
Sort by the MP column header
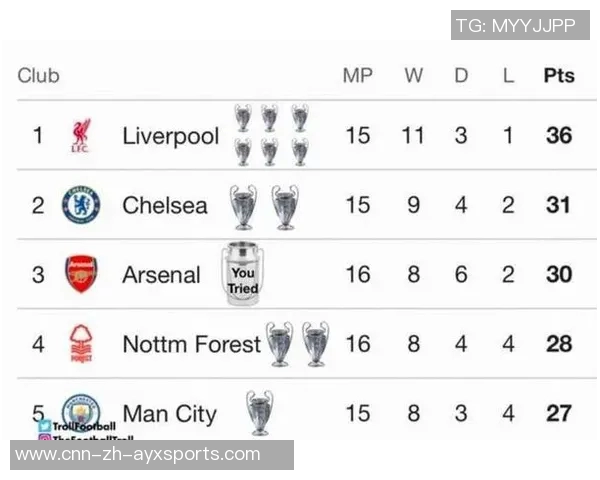[357, 75]
